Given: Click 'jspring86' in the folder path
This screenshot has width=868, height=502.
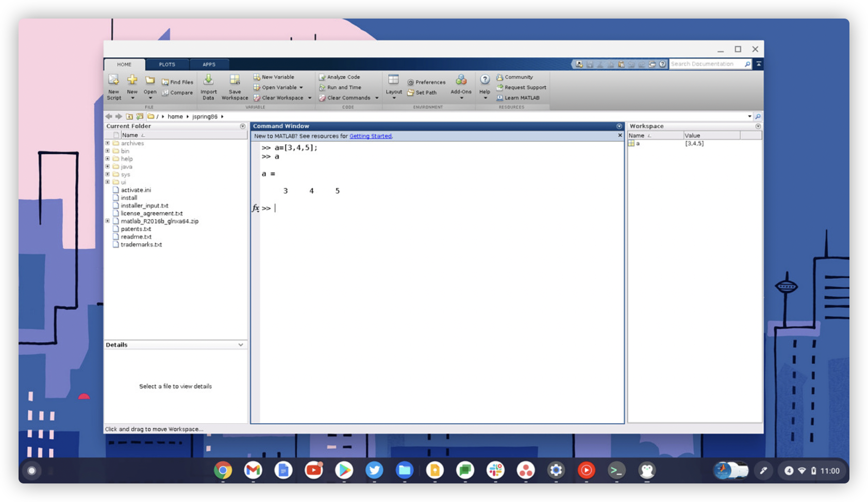Looking at the screenshot, I should pyautogui.click(x=205, y=116).
